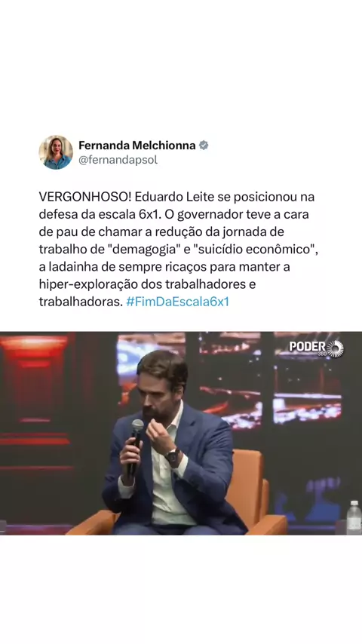Click the quoted word "demagogia"
The height and width of the screenshot is (644, 362).
(143, 250)
